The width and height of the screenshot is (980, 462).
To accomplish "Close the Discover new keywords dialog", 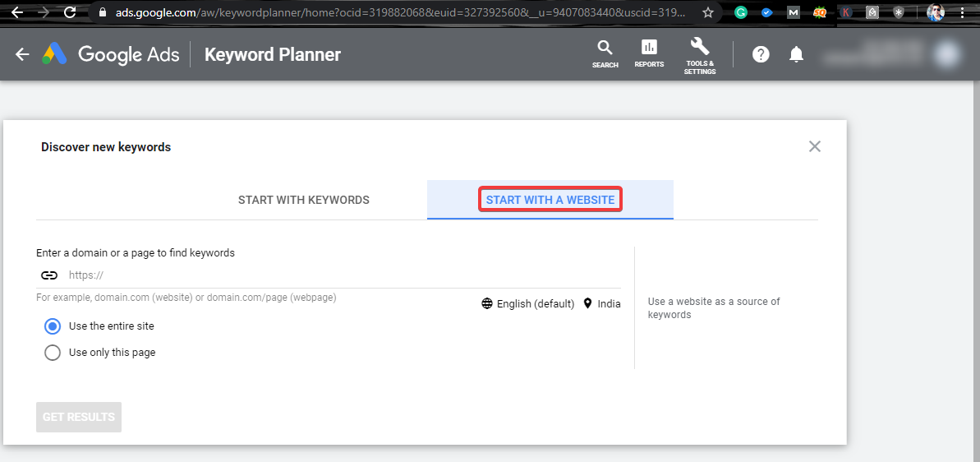I will pos(814,146).
